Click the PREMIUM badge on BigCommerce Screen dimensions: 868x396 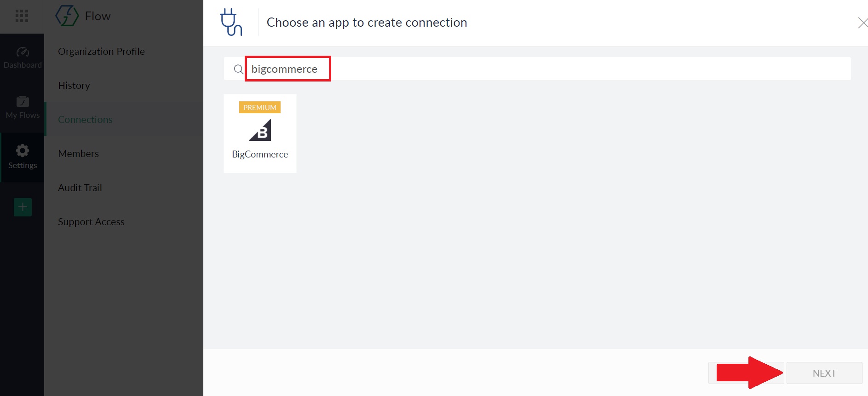(x=260, y=107)
